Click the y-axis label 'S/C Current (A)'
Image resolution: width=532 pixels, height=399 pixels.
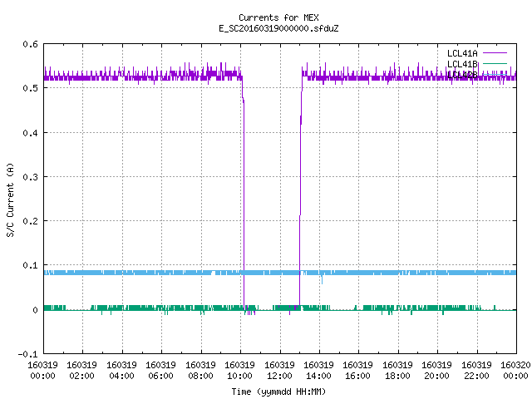click(11, 200)
